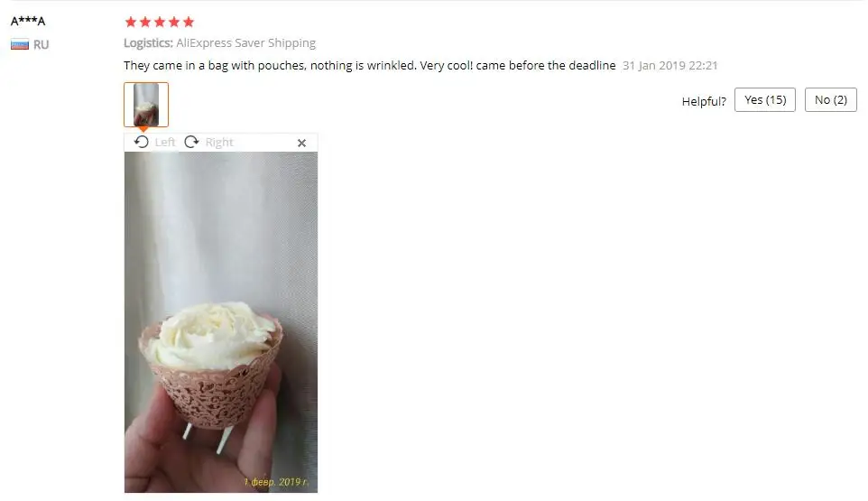The height and width of the screenshot is (501, 868).
Task: Click the fifth red rating star
Action: (x=189, y=23)
